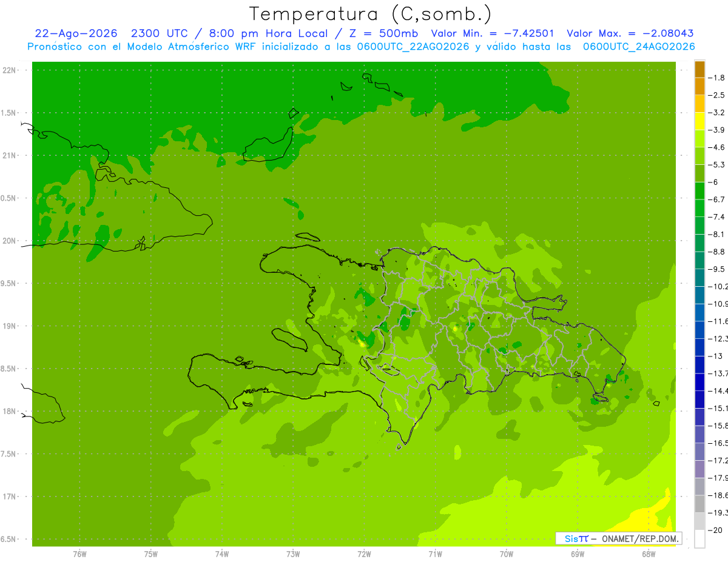Click the "22N" latitude label
Screen dimensions: 728x562
coord(9,70)
